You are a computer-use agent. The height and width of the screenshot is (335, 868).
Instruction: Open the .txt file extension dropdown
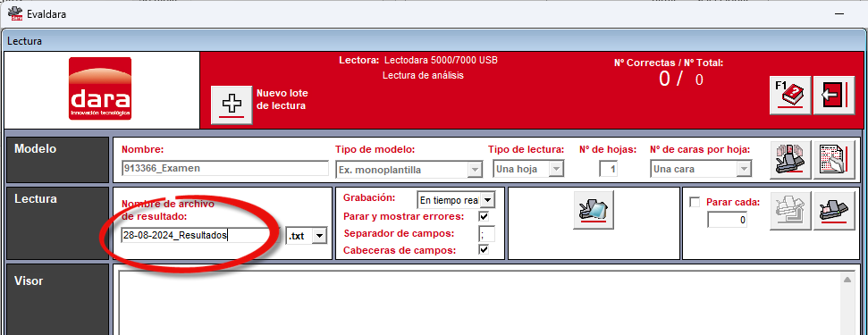(x=319, y=236)
